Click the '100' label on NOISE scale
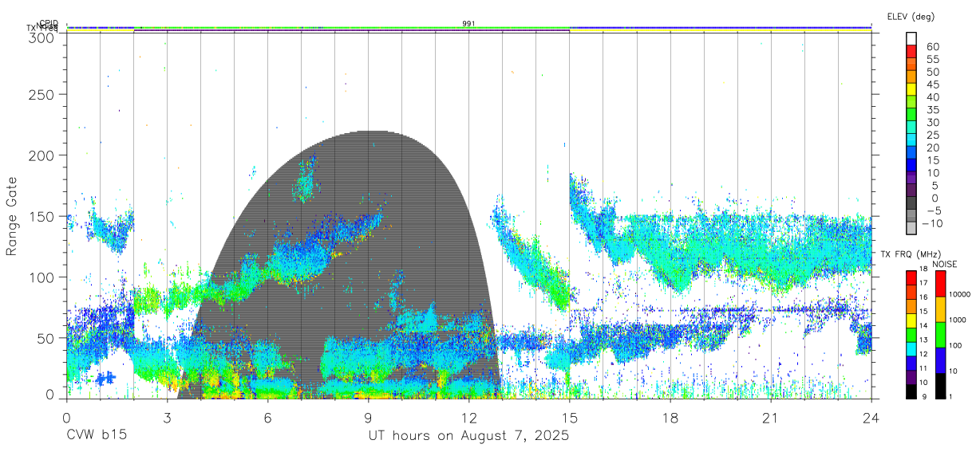This screenshot has width=980, height=452. tap(955, 345)
